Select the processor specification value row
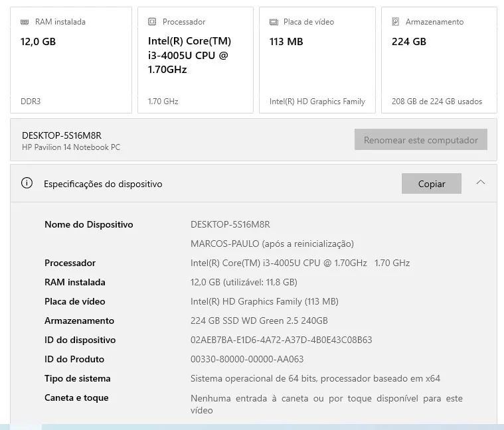Screen dimensions: 504x430 click(x=300, y=263)
